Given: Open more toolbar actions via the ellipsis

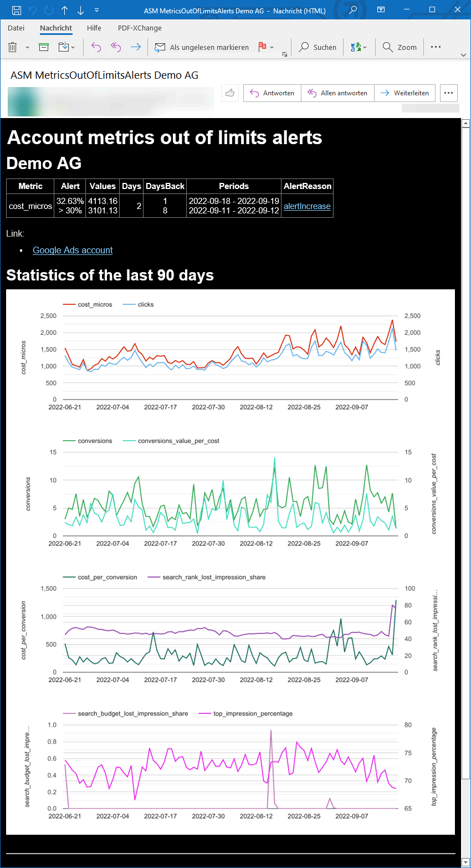Looking at the screenshot, I should coord(436,47).
